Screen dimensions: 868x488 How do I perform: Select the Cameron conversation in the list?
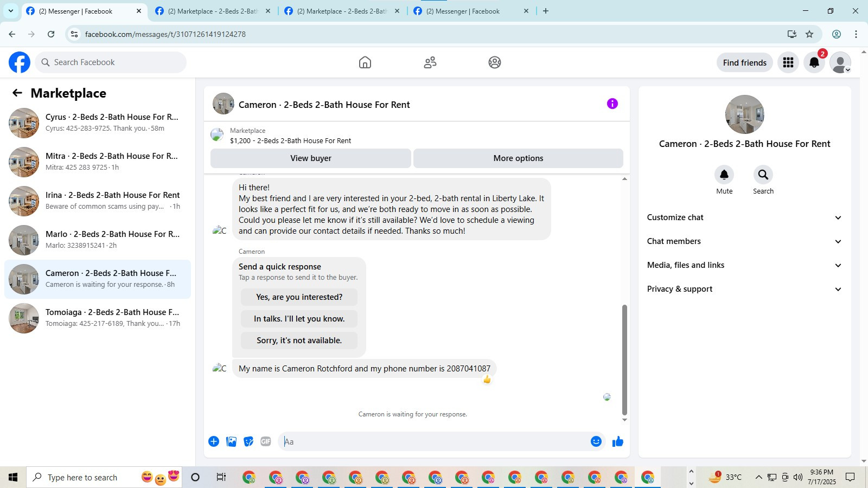98,279
